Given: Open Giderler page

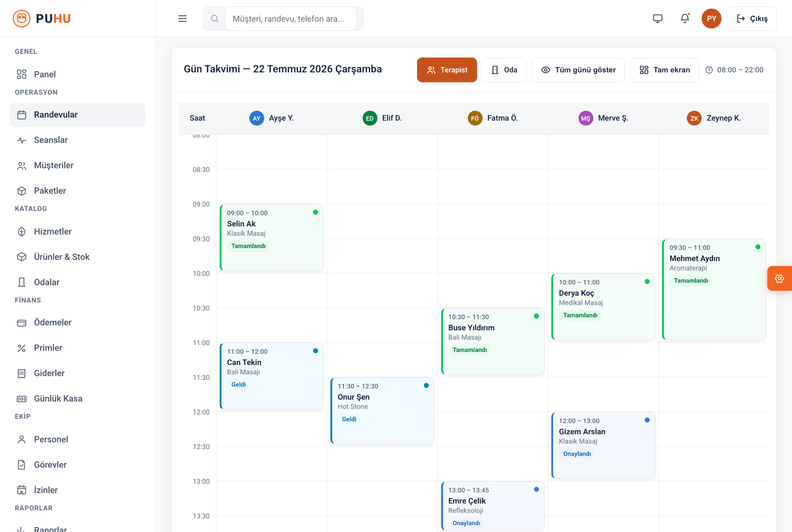Looking at the screenshot, I should click(x=78, y=373).
